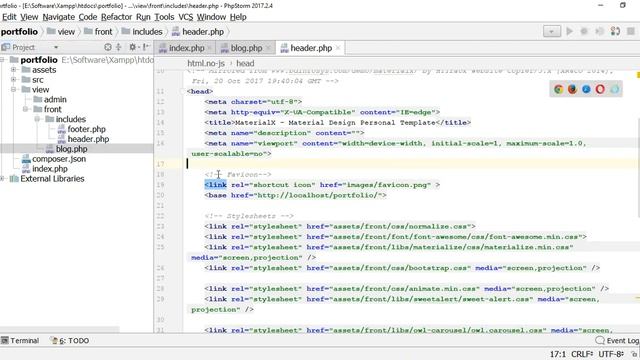Viewport: 640px width, 360px height.
Task: Open the Window menu
Action: (211, 17)
